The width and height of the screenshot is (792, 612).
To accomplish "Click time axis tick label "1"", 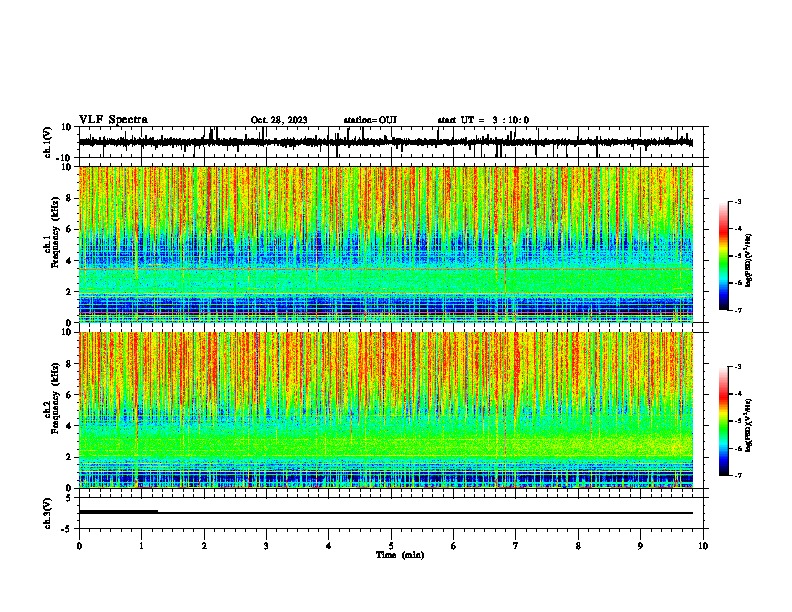I will (141, 546).
